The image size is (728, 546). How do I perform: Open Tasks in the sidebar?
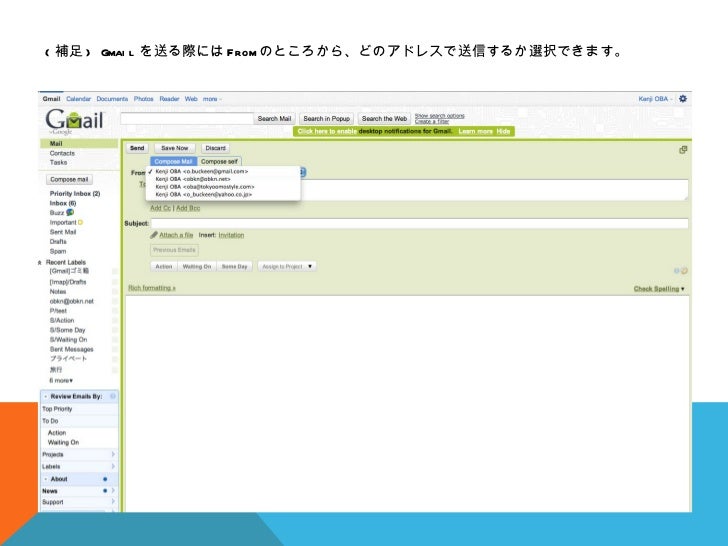58,162
